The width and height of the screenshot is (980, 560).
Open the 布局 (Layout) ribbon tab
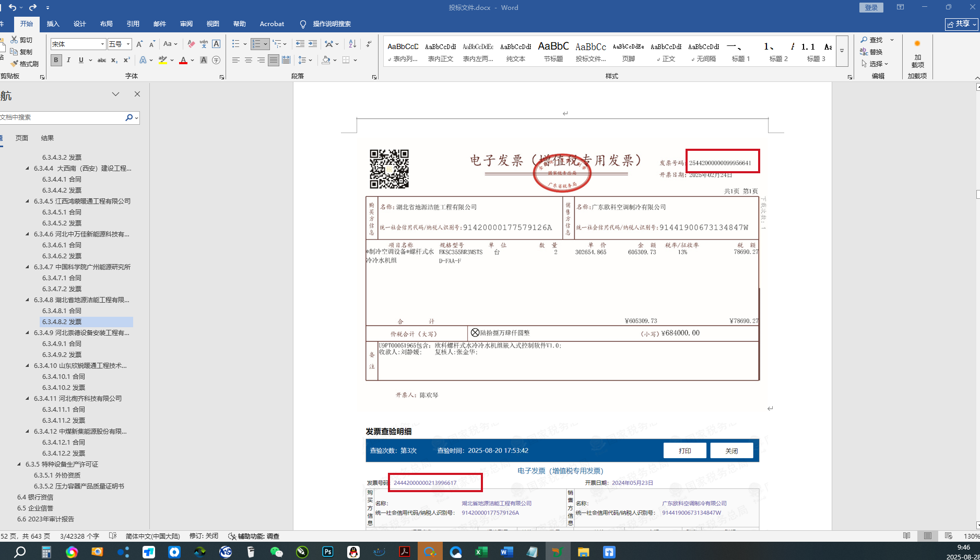coord(106,23)
